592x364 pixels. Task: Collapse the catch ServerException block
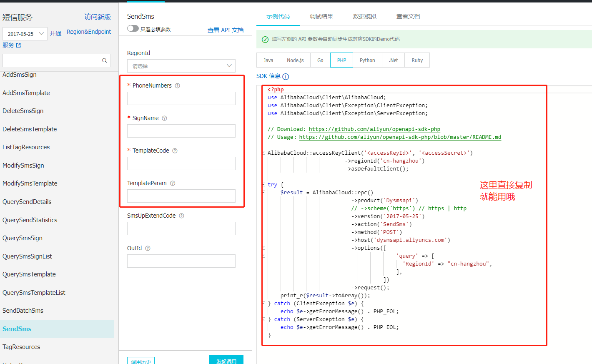(263, 319)
